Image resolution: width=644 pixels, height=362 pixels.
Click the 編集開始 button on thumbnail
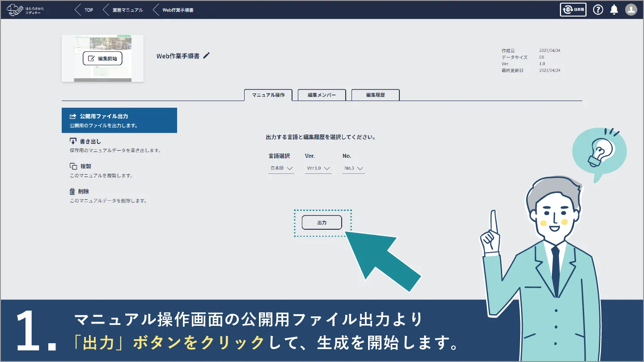102,59
